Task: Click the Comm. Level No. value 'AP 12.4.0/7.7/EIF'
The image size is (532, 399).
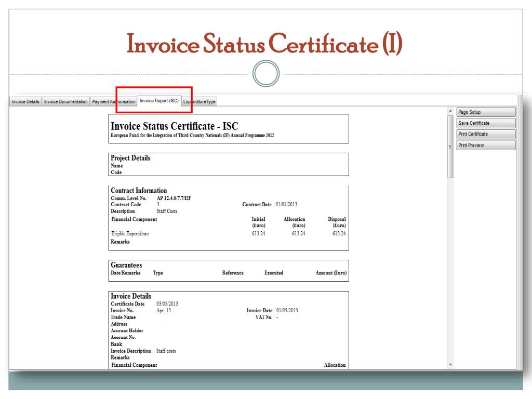Action: 174,198
